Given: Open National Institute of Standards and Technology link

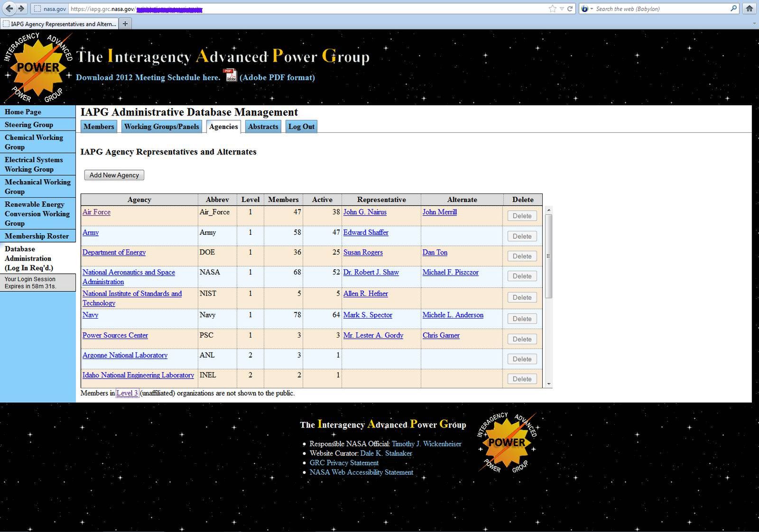Looking at the screenshot, I should point(132,298).
